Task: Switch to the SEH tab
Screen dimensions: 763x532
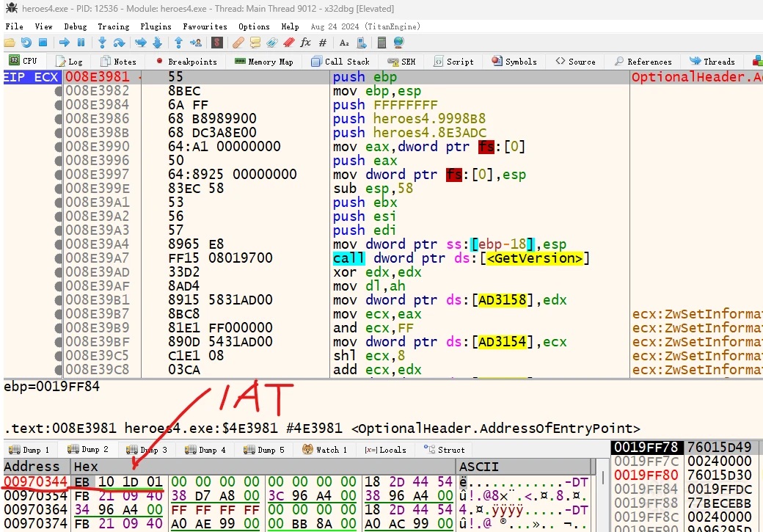Action: click(x=401, y=62)
